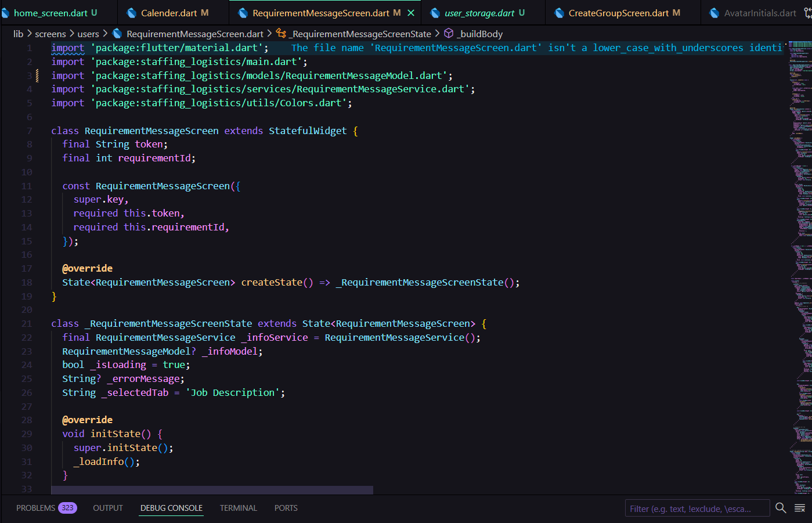812x523 pixels.
Task: Click the Dart icon on Calender.dart tab
Action: click(x=132, y=13)
